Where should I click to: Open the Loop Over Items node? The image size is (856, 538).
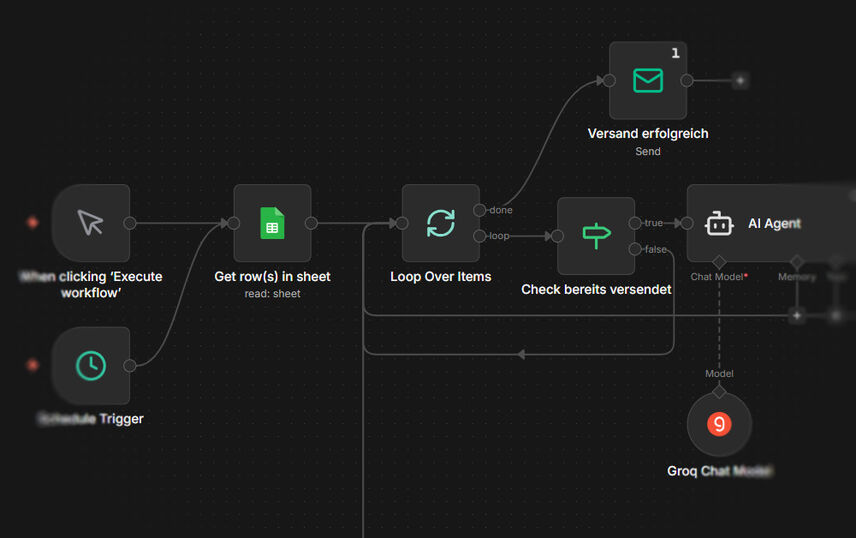click(441, 223)
